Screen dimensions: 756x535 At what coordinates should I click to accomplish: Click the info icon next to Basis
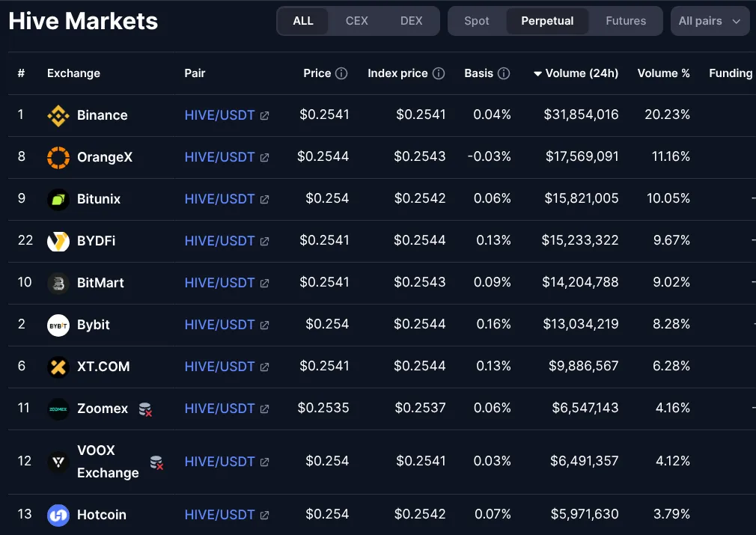point(504,73)
